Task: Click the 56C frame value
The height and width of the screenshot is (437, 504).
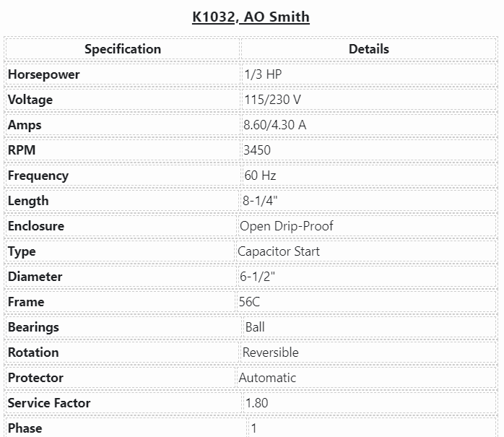Action: click(x=250, y=302)
